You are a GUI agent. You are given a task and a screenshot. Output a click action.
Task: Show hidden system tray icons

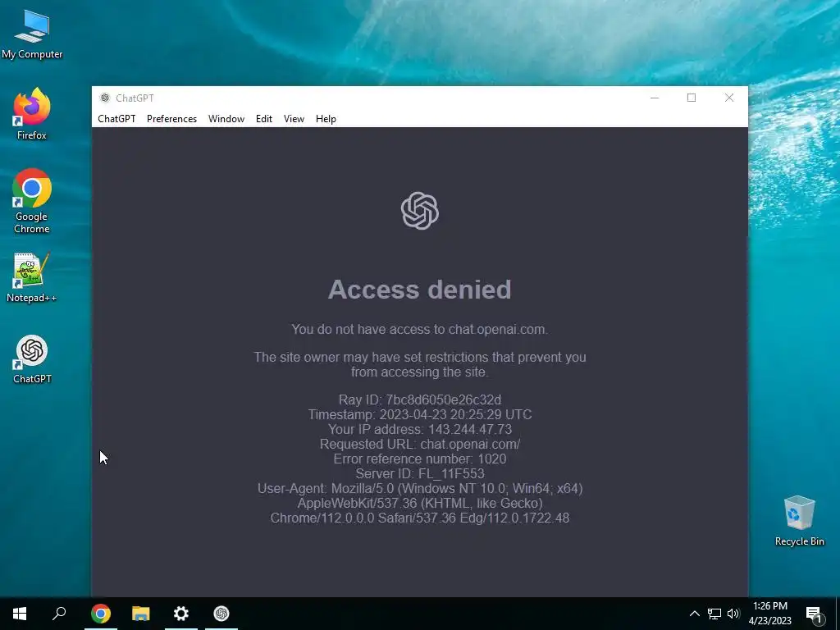694,614
